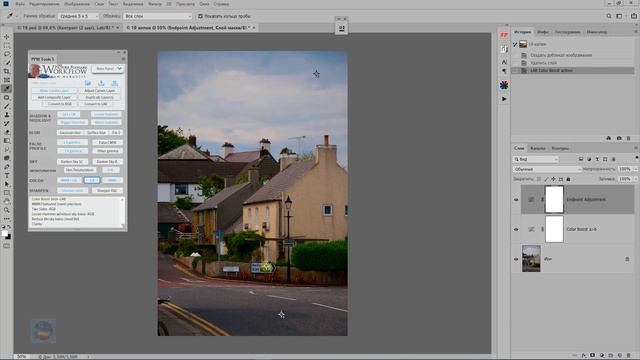Click the Sharpen 2015 button
640x360 pixels.
coord(72,191)
